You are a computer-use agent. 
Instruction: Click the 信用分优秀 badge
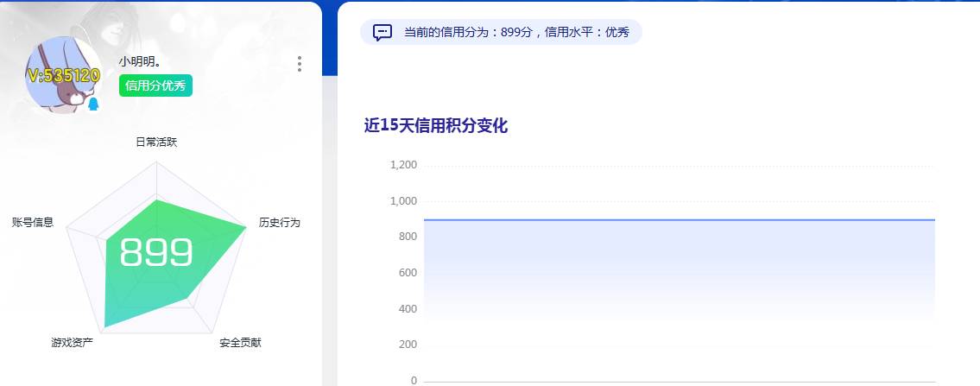click(x=155, y=85)
